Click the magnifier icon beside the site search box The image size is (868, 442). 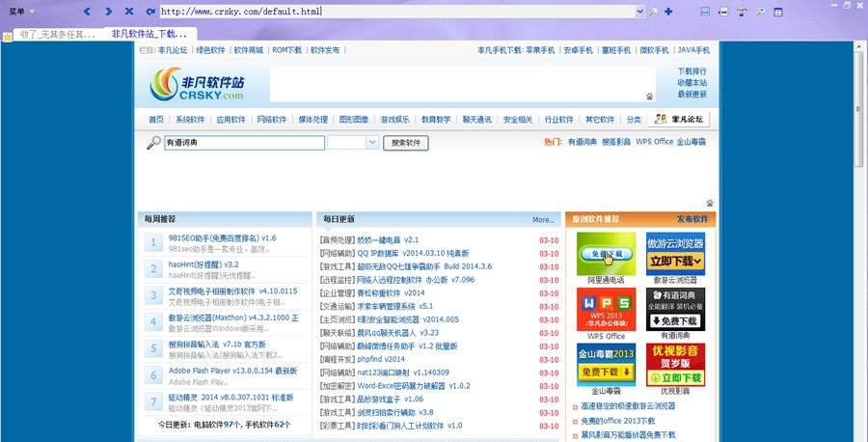point(153,143)
